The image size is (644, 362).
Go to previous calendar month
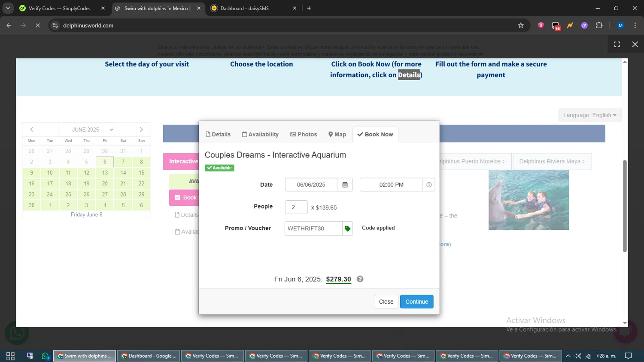pyautogui.click(x=32, y=130)
